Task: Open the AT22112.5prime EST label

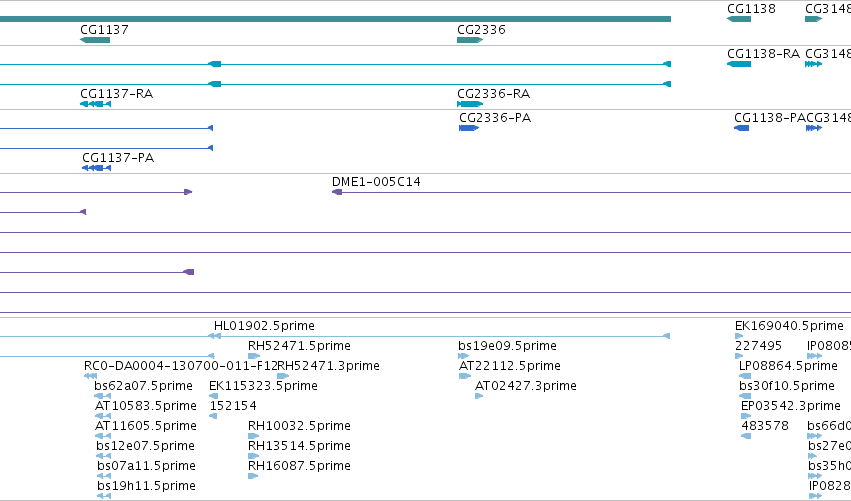Action: (x=510, y=366)
